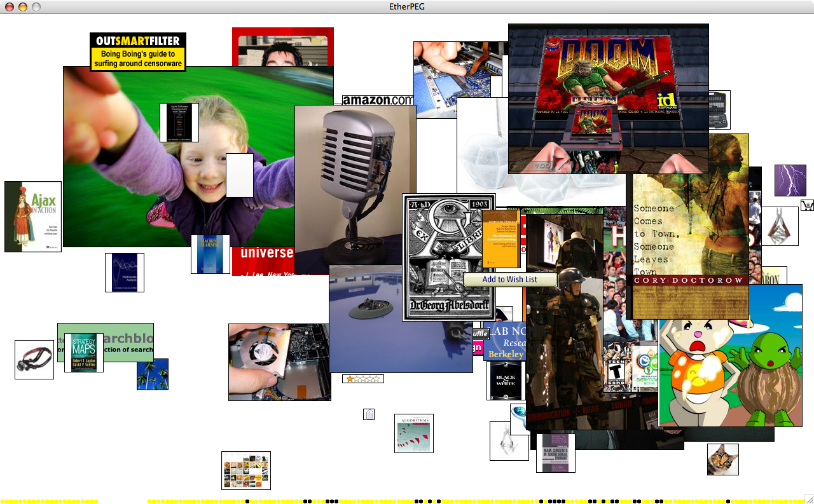The width and height of the screenshot is (814, 504).
Task: Minimize the EtherPEG window
Action: point(22,7)
